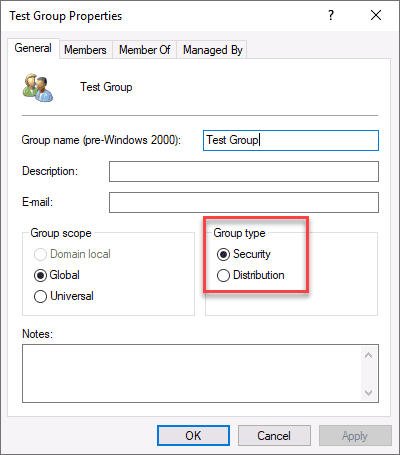400x455 pixels.
Task: Click Notes scrollbar down arrow
Action: click(368, 392)
